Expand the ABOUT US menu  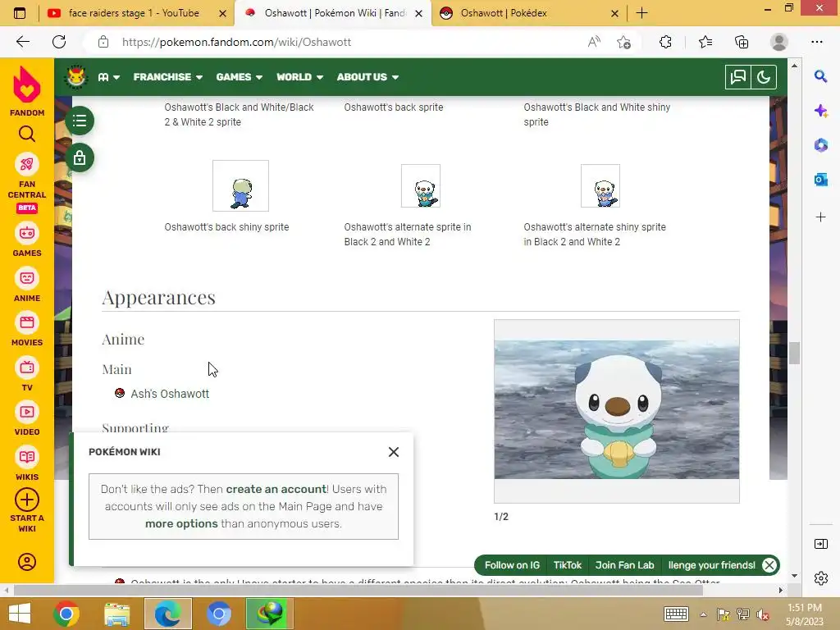coord(367,77)
